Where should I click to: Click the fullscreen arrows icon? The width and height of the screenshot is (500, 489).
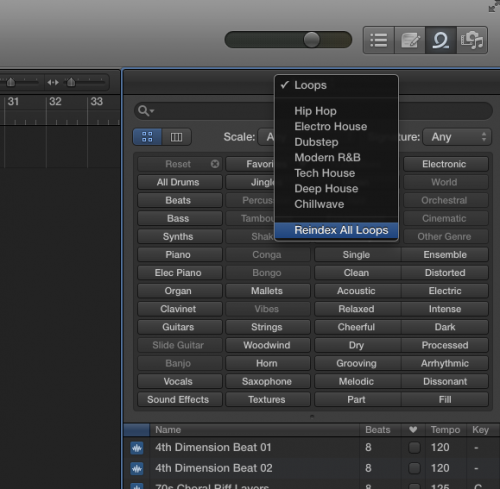click(494, 7)
